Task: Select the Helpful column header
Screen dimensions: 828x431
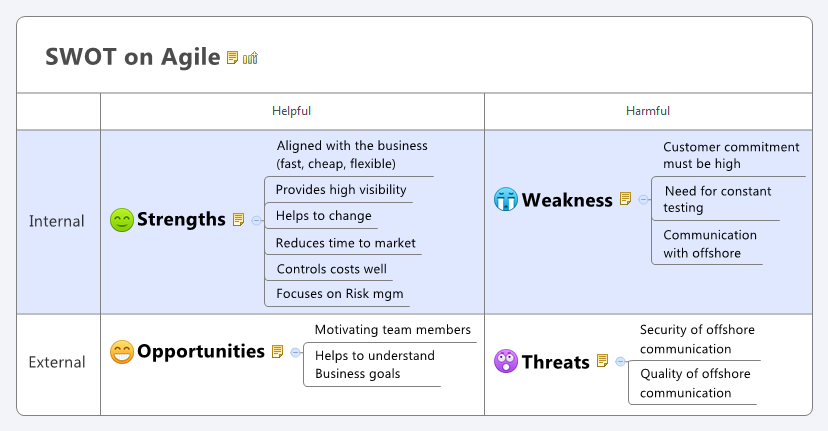Action: 292,111
